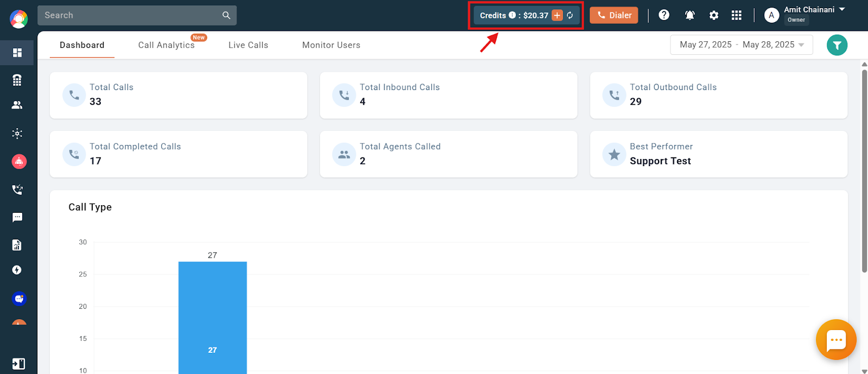Click the Total Inbound Calls phone icon

coord(344,95)
